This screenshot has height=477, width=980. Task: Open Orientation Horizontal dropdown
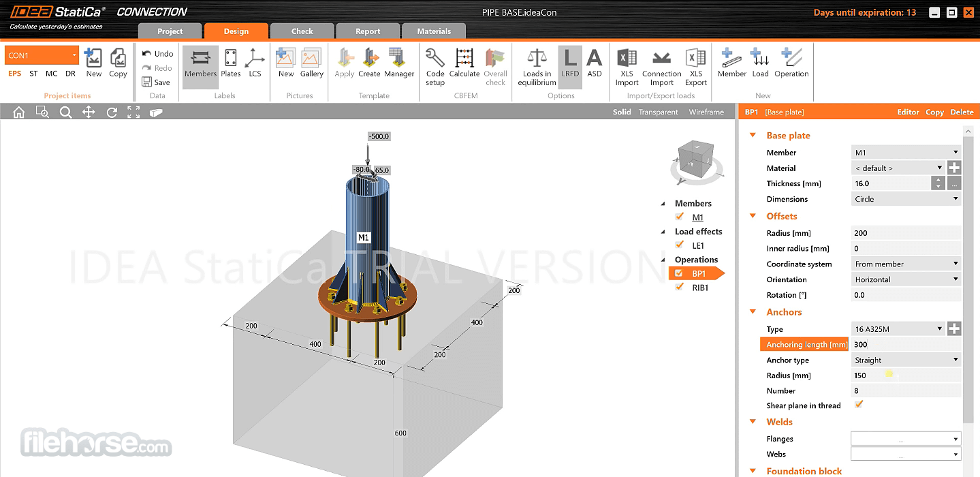pyautogui.click(x=906, y=279)
